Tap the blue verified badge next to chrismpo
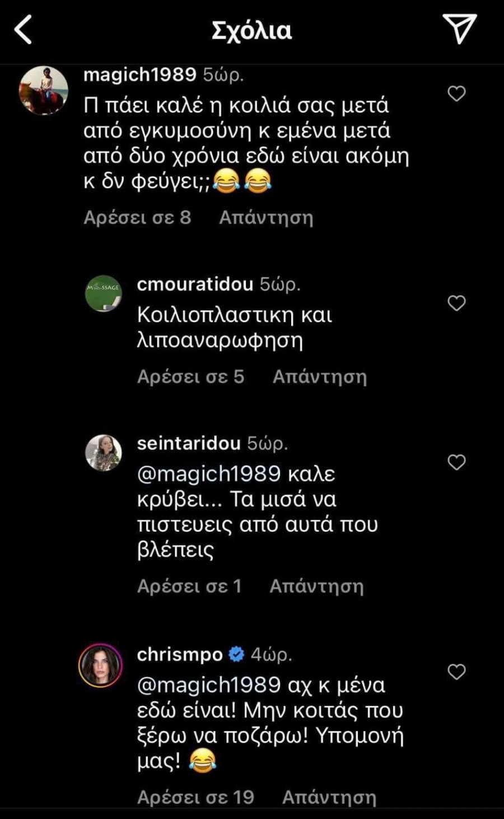 click(x=237, y=654)
